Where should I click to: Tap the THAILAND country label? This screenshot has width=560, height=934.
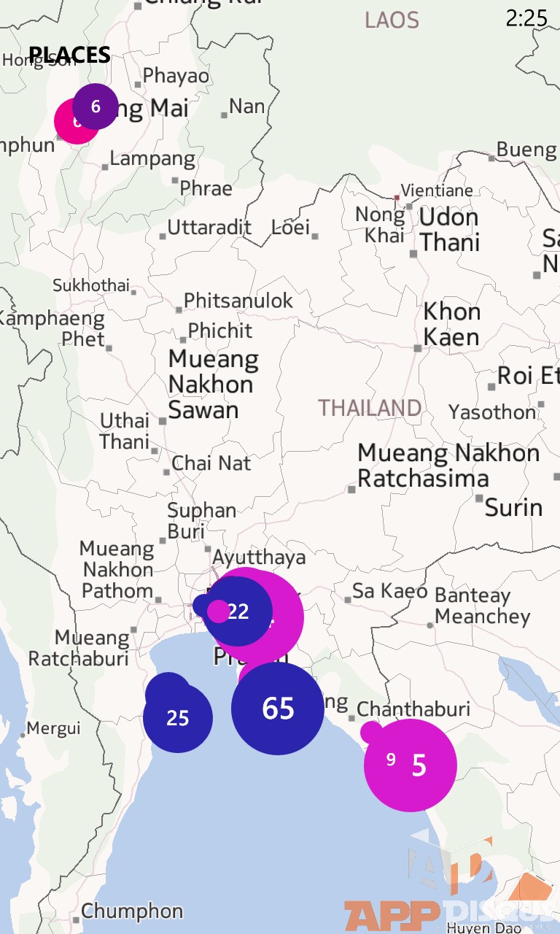pyautogui.click(x=370, y=408)
